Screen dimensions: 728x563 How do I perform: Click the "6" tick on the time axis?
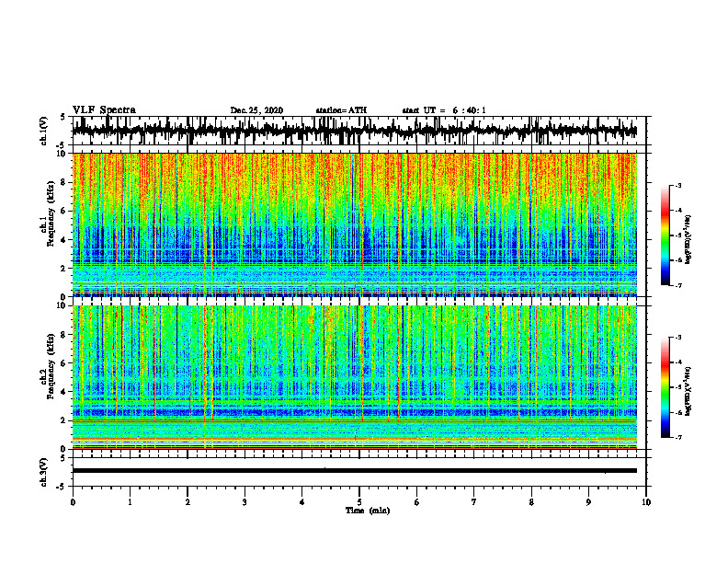[x=417, y=502]
